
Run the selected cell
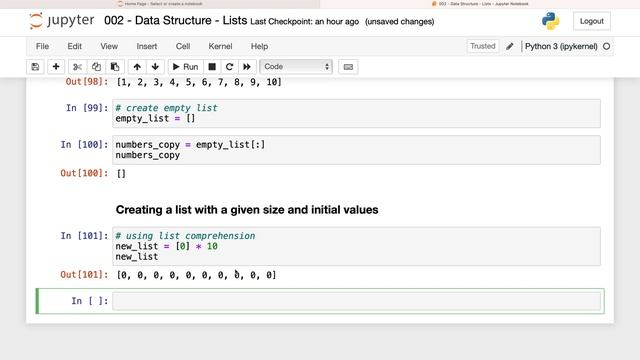pos(186,67)
